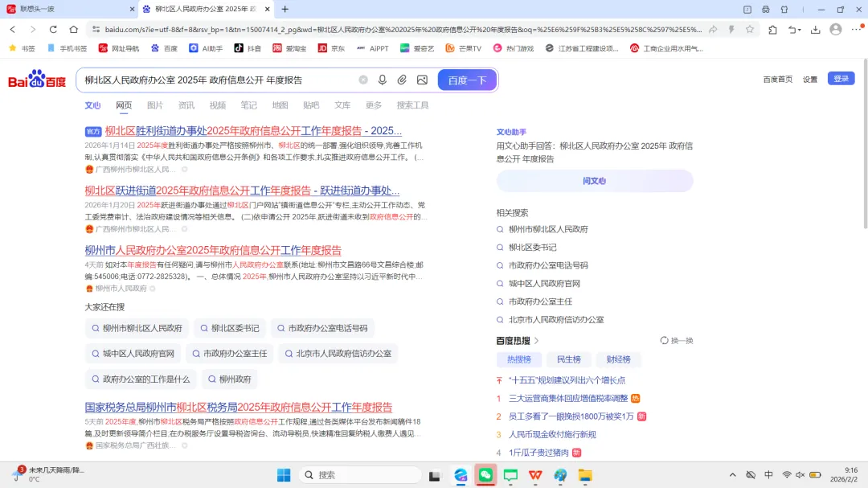Search by image with the picture icon

click(x=423, y=80)
